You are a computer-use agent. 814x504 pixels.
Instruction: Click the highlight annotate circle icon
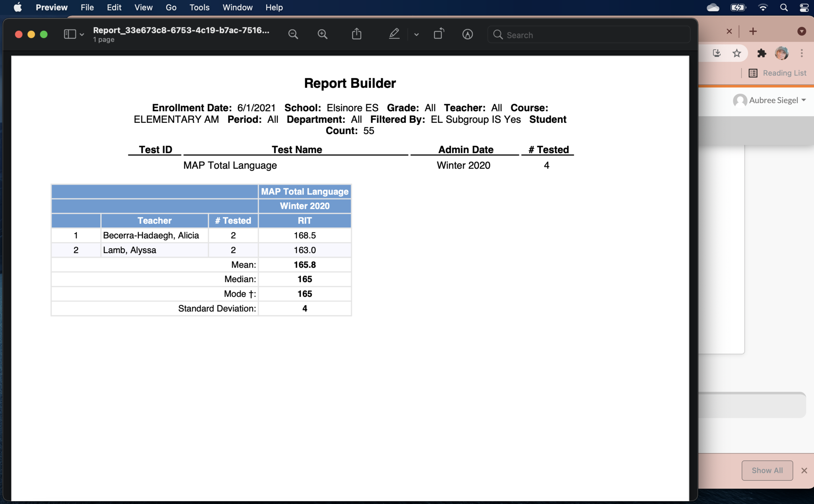pos(467,35)
